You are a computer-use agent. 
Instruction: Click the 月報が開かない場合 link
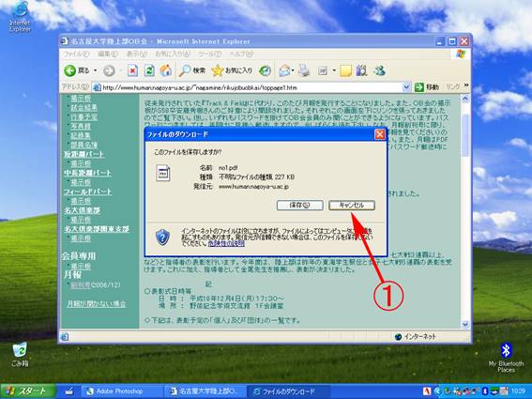tap(97, 303)
